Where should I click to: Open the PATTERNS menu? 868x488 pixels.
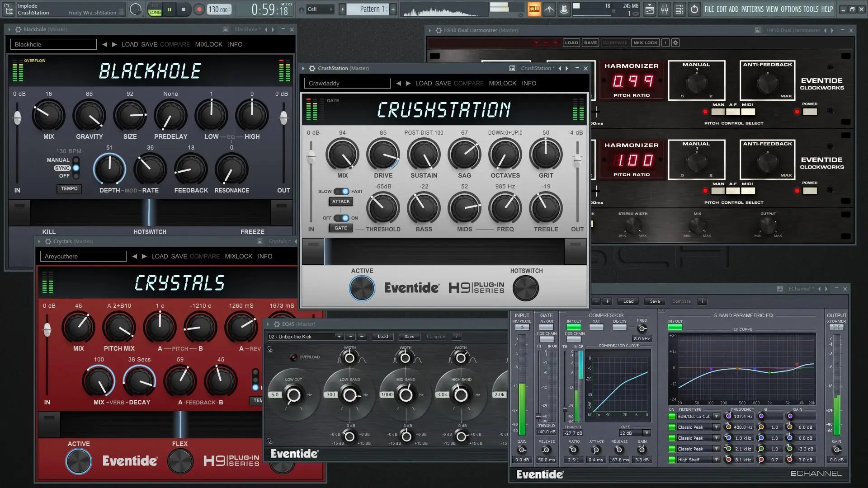pyautogui.click(x=752, y=9)
